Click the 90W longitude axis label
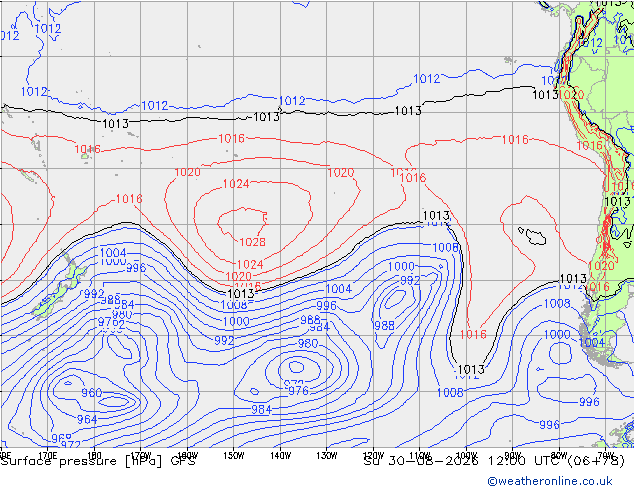Viewport: 634px width, 490px height. [513, 456]
